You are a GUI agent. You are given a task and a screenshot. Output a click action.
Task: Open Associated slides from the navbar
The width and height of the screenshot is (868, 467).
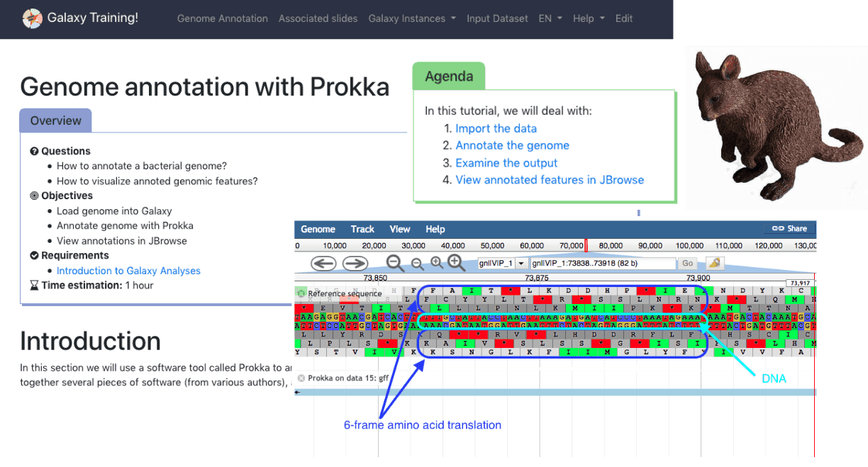point(318,18)
